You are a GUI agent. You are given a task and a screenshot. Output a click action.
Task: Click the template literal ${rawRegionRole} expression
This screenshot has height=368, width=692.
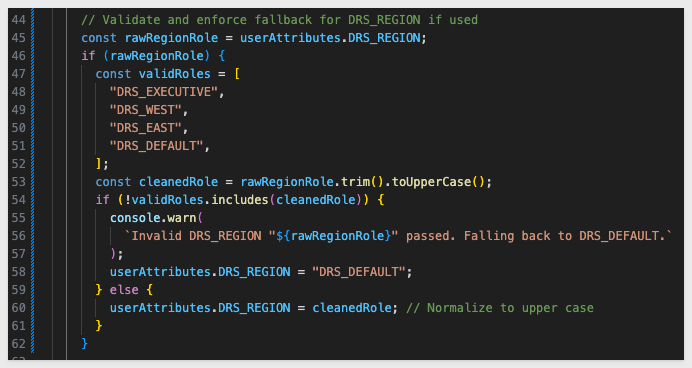[x=334, y=236]
